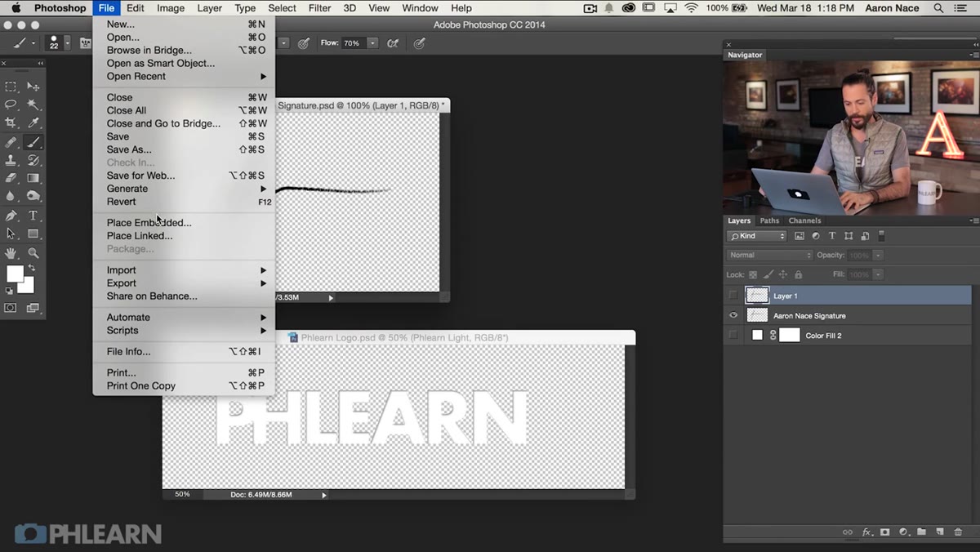The width and height of the screenshot is (980, 552).
Task: Select the Crop tool
Action: tap(11, 122)
